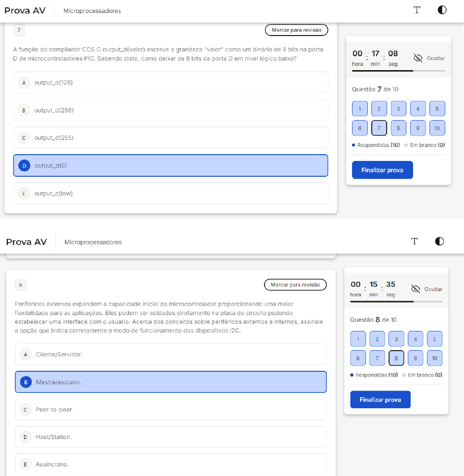
Task: Mark question 7 for review
Action: click(x=296, y=30)
